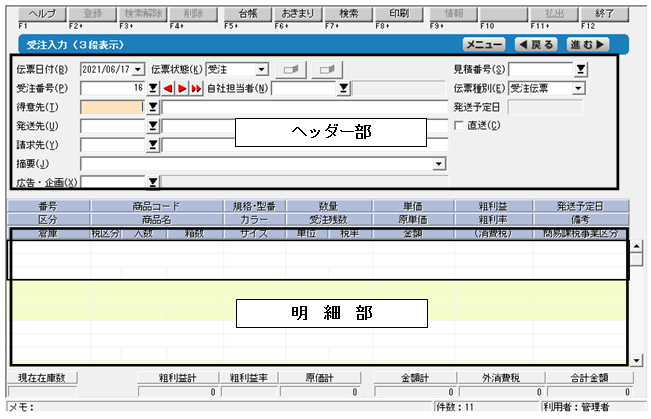Click the 印刷 F8 button
This screenshot has width=651, height=419.
399,14
